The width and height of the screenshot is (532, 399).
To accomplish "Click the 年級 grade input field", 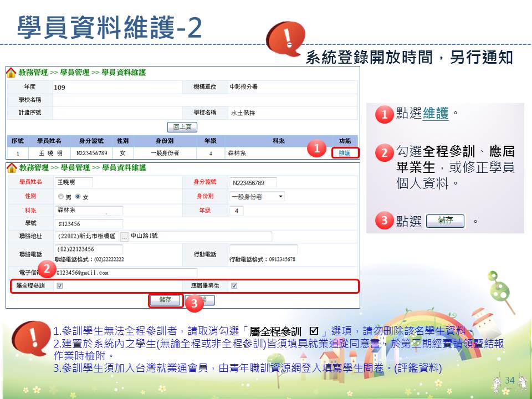I will pos(236,211).
